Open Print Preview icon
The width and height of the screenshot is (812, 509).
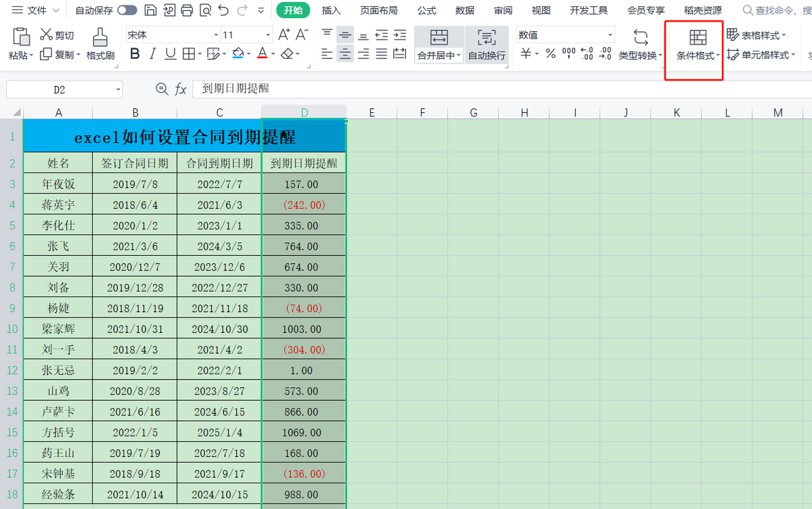(x=205, y=10)
